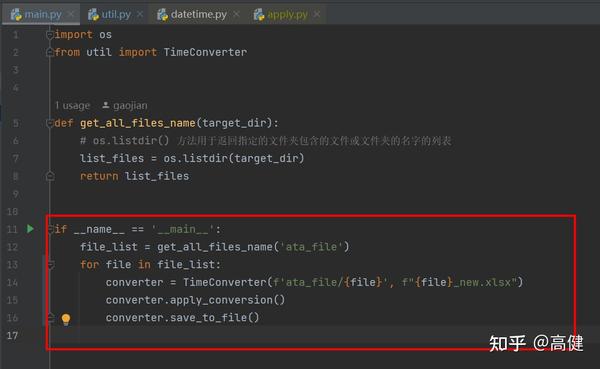
Task: Switch to the datetime.py tab
Action: click(x=198, y=15)
